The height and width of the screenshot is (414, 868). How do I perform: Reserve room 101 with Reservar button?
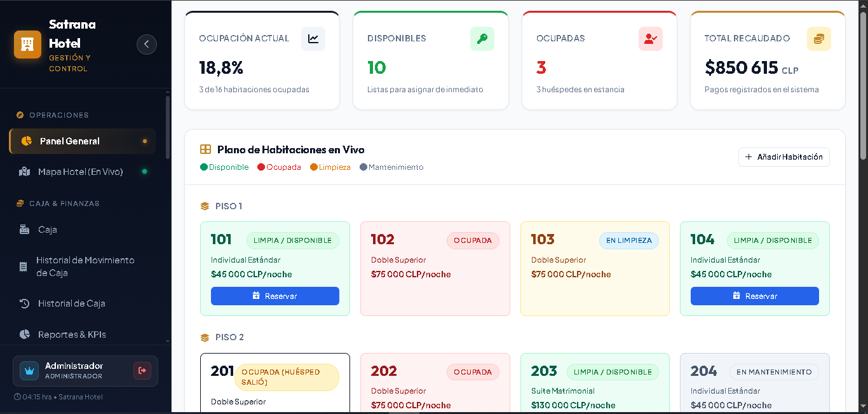(275, 296)
